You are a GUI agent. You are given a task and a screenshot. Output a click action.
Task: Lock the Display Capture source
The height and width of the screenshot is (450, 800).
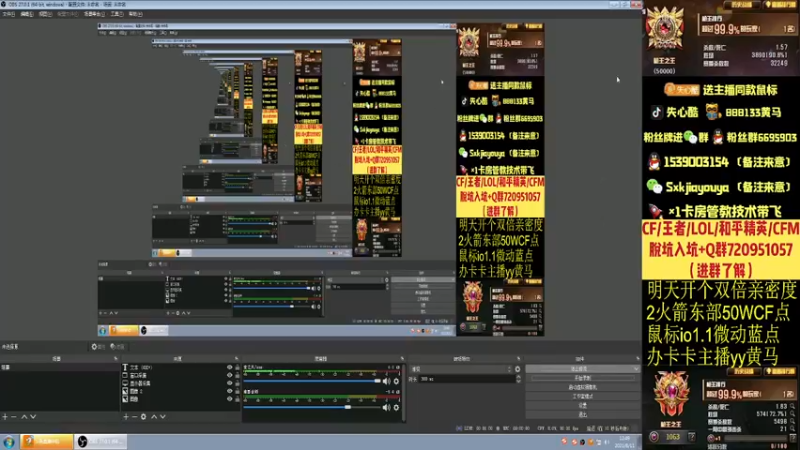pos(237,383)
